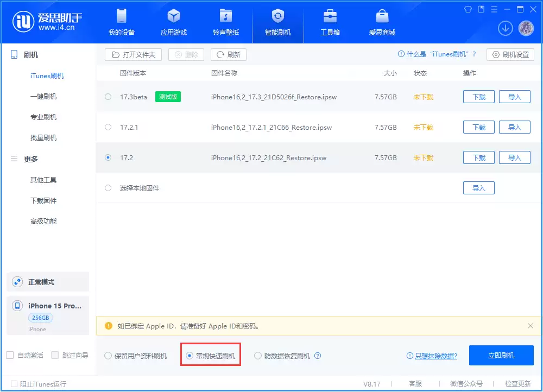543x392 pixels.
Task: Open the hamburger menu in the title bar
Action: (x=494, y=9)
